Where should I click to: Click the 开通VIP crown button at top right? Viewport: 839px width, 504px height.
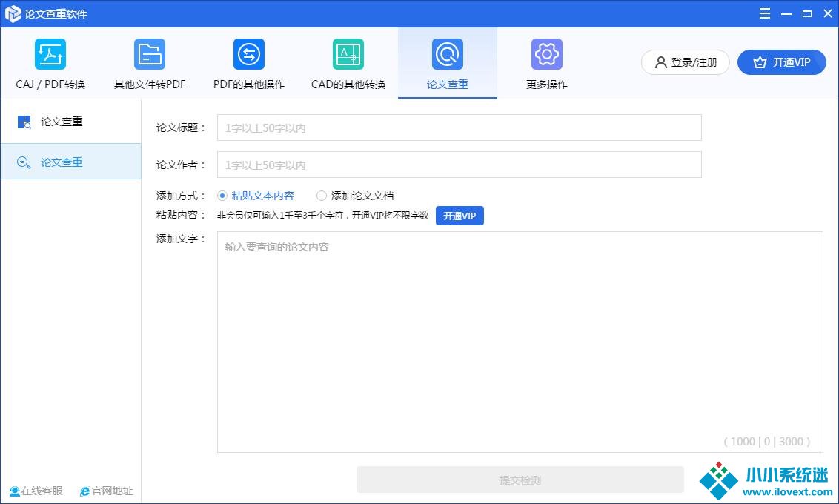coord(781,62)
